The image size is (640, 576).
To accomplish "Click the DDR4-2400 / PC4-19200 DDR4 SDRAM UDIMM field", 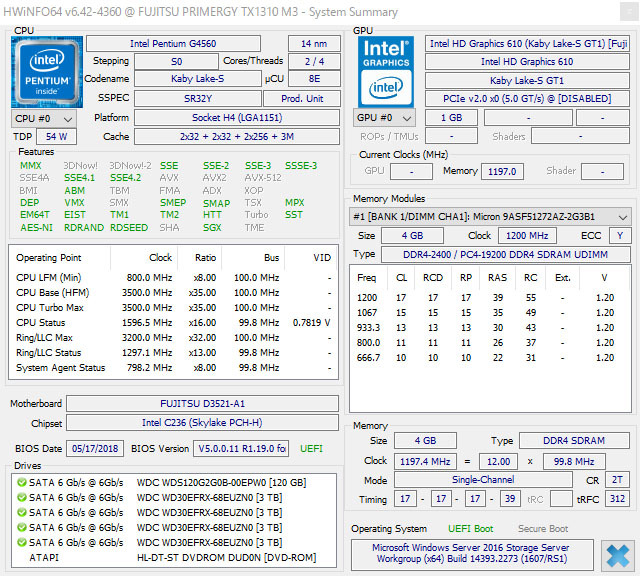I will tap(506, 255).
